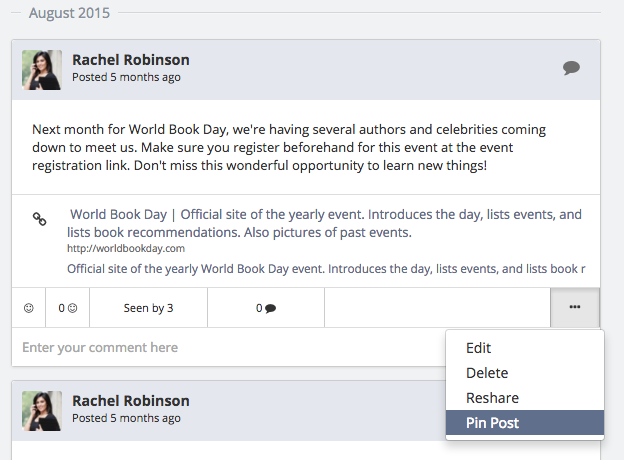Open Rachel Robinson's profile name on first post
Viewport: 624px width, 460px height.
[x=131, y=60]
